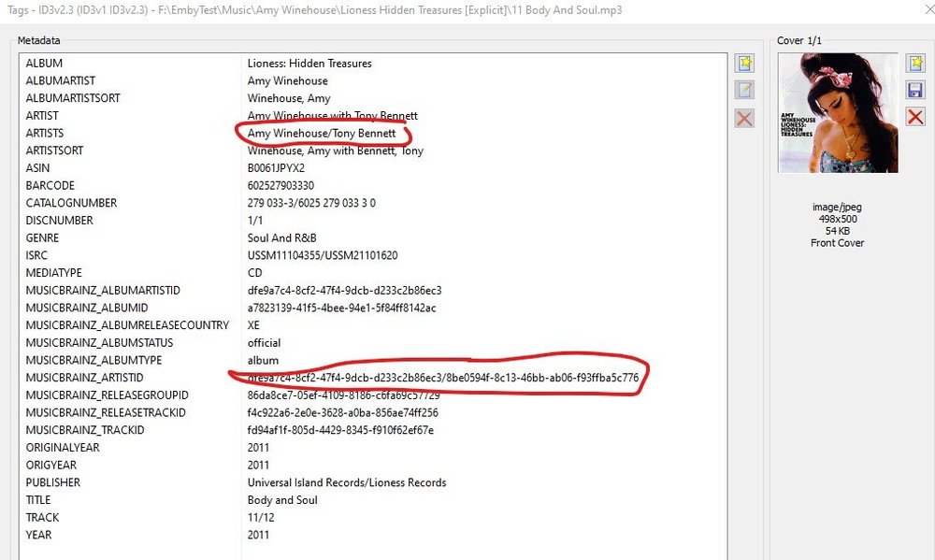Select the MUSICBRAINZ_ALBUMTYPE field name
This screenshot has height=560, width=935.
93,360
